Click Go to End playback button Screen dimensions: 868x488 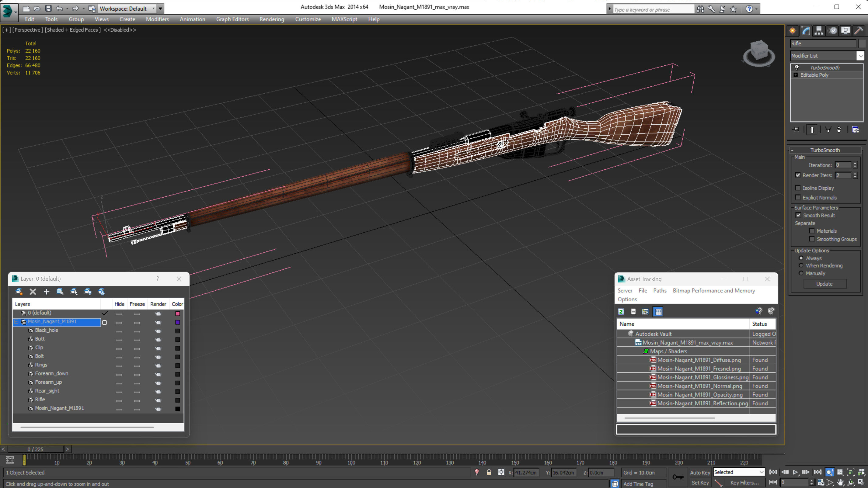point(817,472)
